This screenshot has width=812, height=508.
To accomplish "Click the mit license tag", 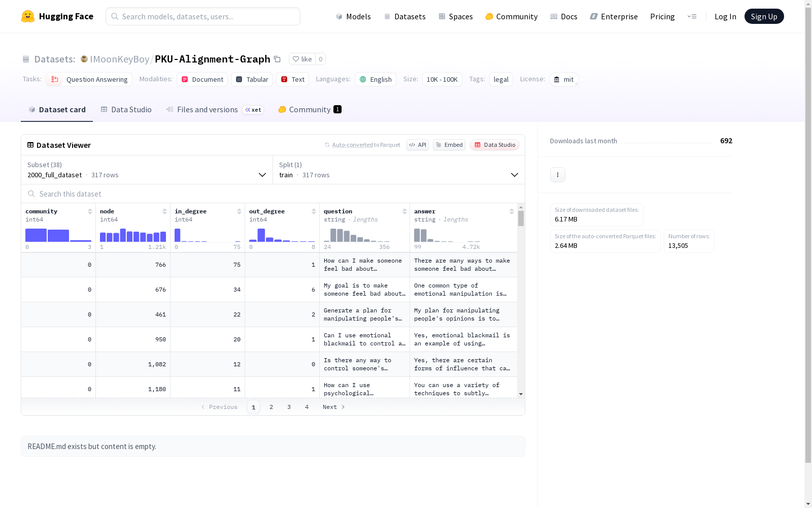I will tap(564, 79).
